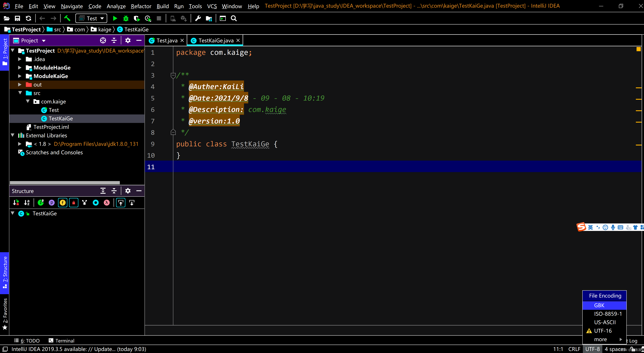Screen dimensions: 644x353
Task: Click IntelliJ IDEA update notification text
Action: pos(79,349)
